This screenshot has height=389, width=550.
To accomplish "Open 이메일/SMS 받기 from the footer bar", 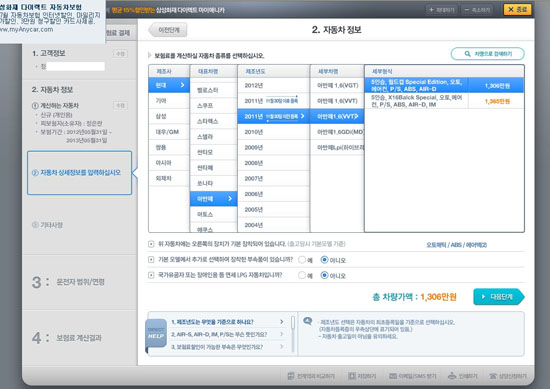I will point(412,376).
